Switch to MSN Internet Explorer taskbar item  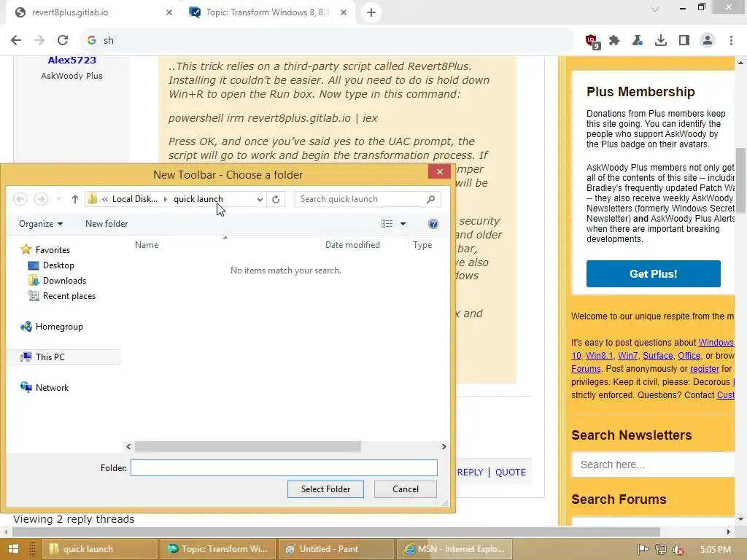[454, 549]
